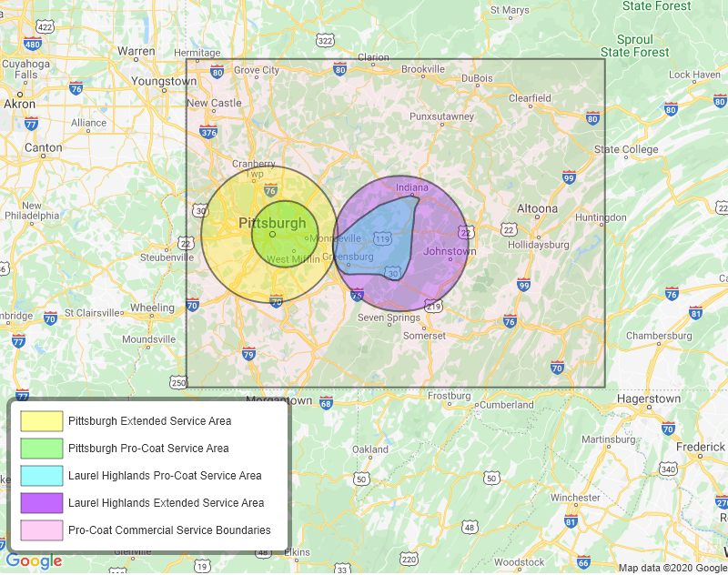Screen dimensions: 728x575
Task: Select 'Laurel Highlands Extended Service Area' legend text
Action: [167, 503]
